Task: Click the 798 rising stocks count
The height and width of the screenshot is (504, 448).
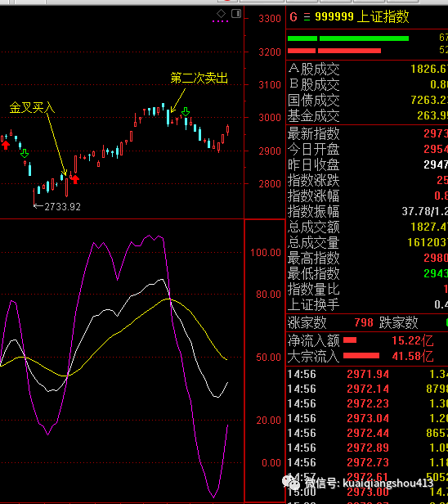Action: coord(364,322)
